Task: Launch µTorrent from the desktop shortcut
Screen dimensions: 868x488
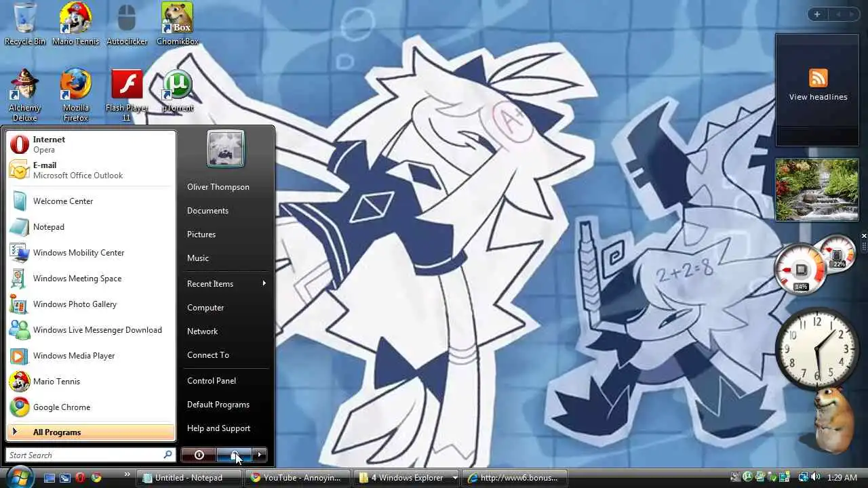Action: 178,91
